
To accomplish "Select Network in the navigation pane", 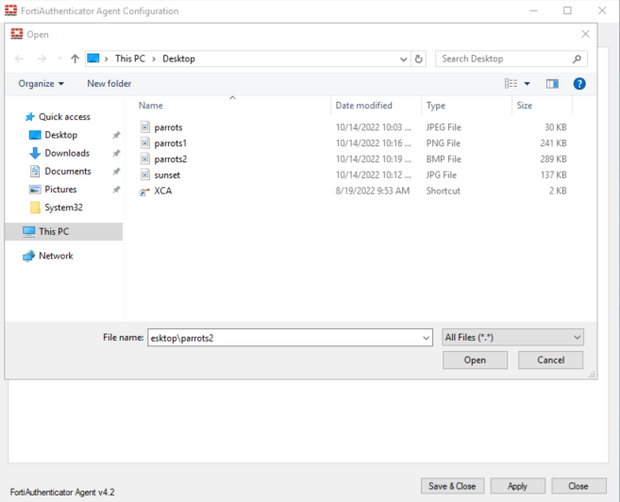I will coord(56,256).
